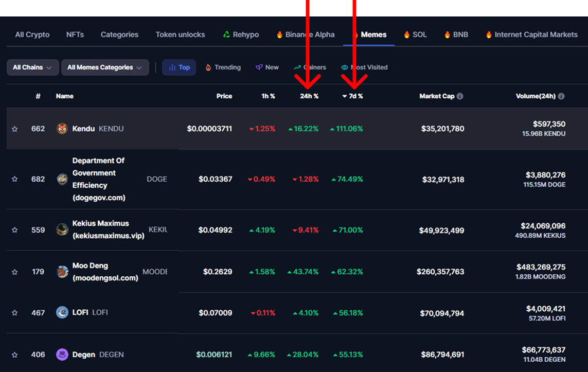
Task: Click Kekius Maximus volume $24,069,096
Action: click(x=543, y=226)
